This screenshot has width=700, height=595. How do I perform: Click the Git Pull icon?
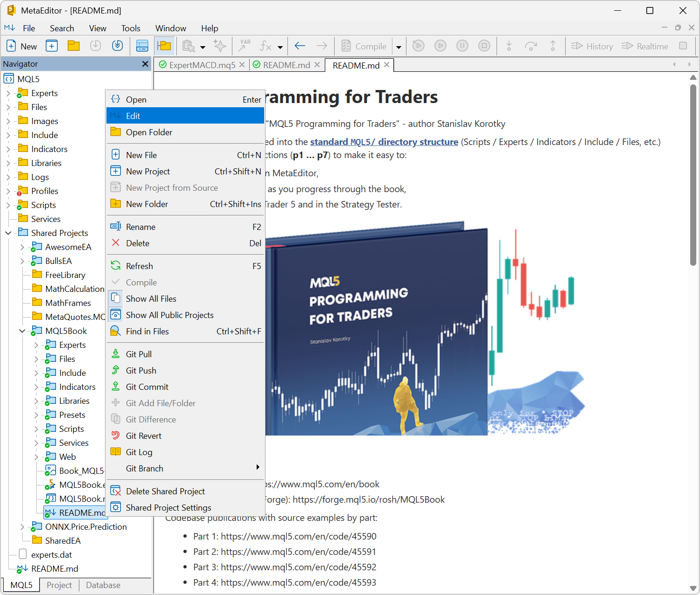116,353
